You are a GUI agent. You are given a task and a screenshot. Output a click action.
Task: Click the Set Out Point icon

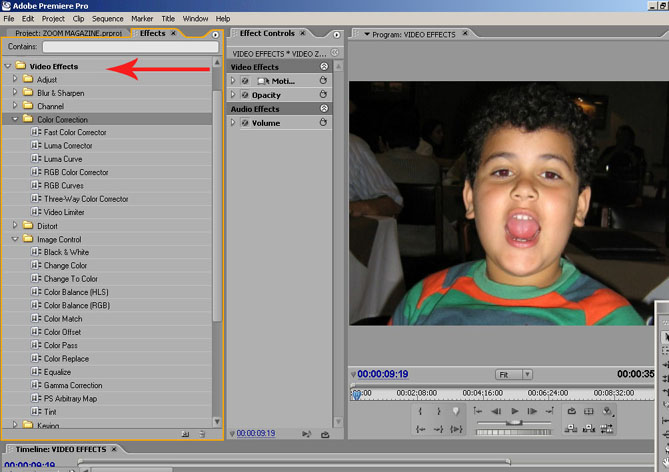click(x=438, y=411)
